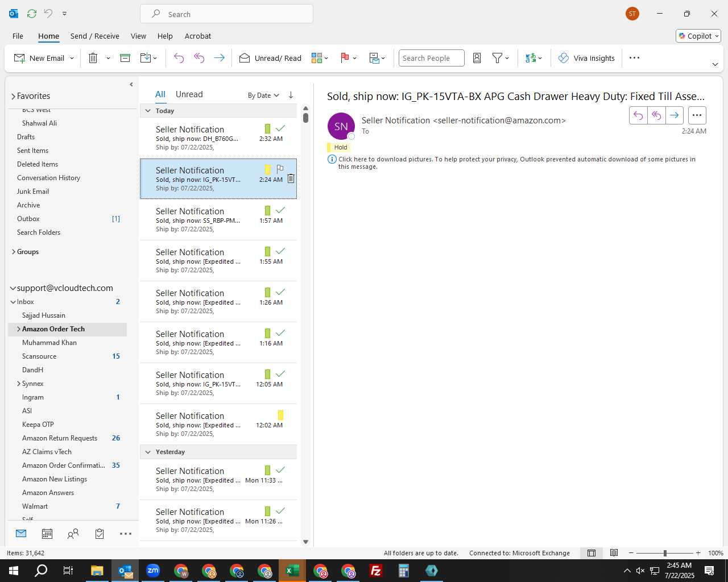Open the By Date sort dropdown
Viewport: 728px width, 582px height.
(263, 95)
